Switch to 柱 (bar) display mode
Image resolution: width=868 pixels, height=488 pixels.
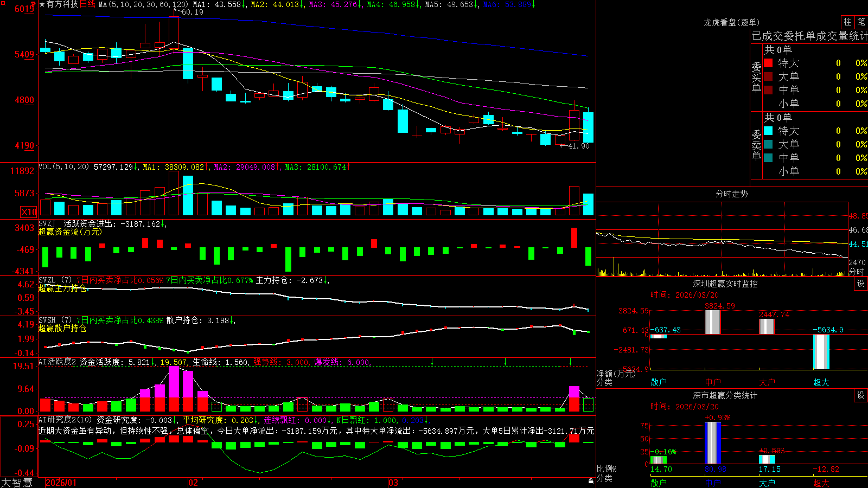(x=847, y=22)
